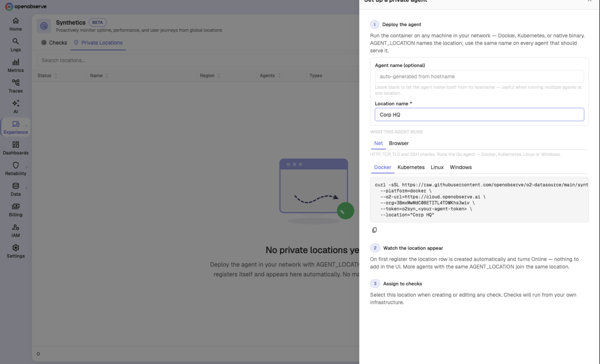The image size is (600, 364).
Task: Click the "Assign to checks" step heading
Action: point(402,283)
